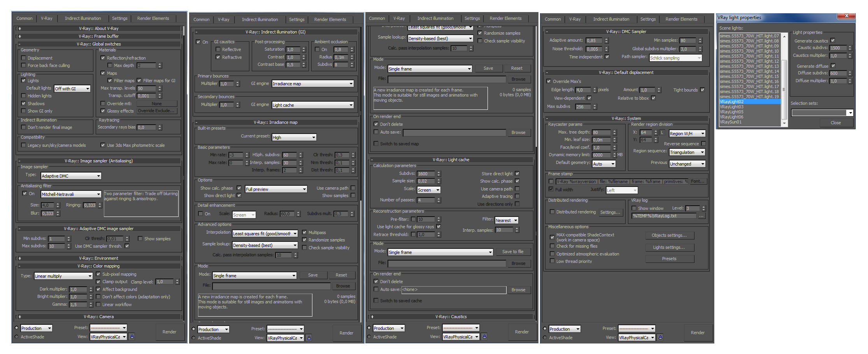Open Common tab in the DMC Sampler window
Screen dimensions: 868x354
click(x=553, y=19)
